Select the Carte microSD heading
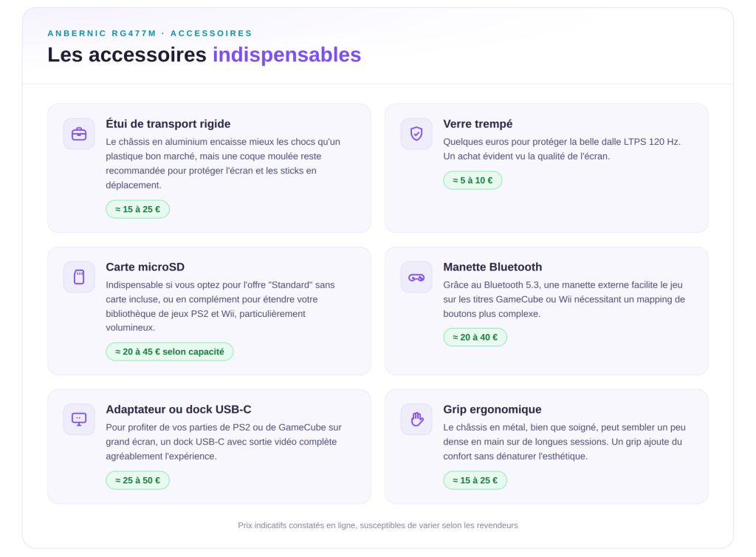 pyautogui.click(x=145, y=267)
